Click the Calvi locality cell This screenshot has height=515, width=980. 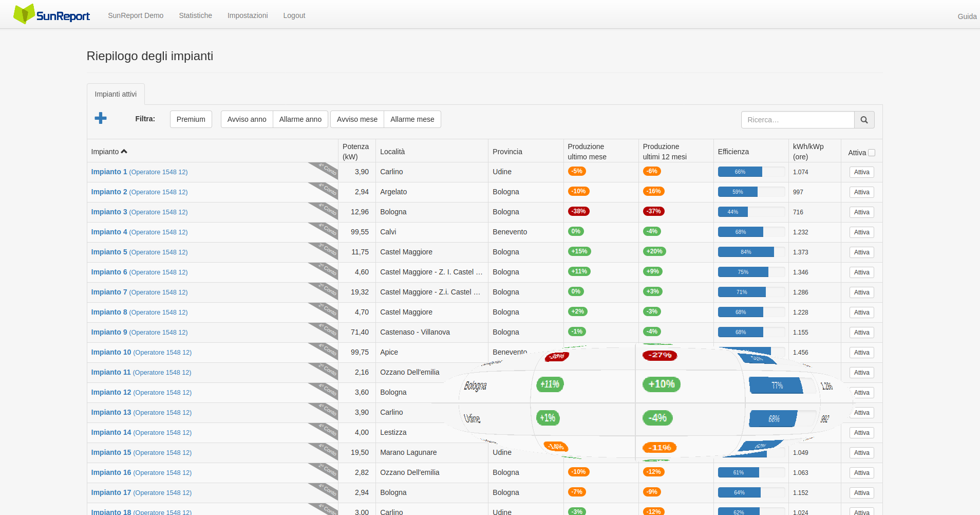pyautogui.click(x=388, y=232)
